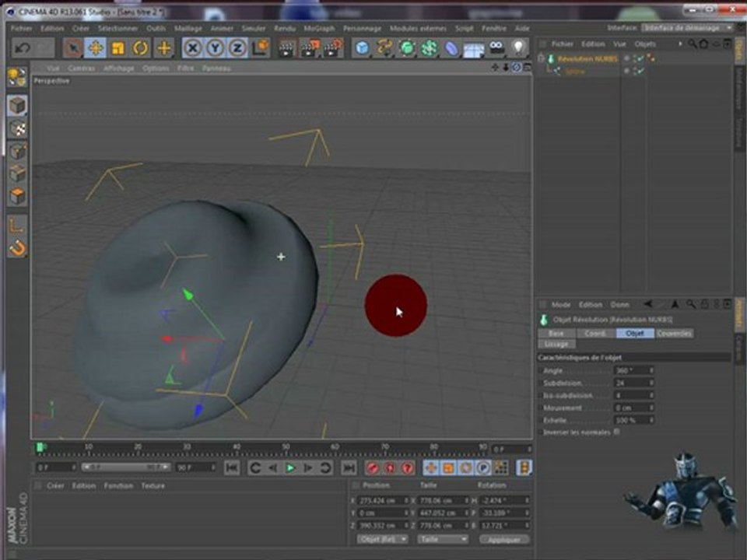Click the Subdivision value field
This screenshot has height=560, width=747.
point(633,383)
